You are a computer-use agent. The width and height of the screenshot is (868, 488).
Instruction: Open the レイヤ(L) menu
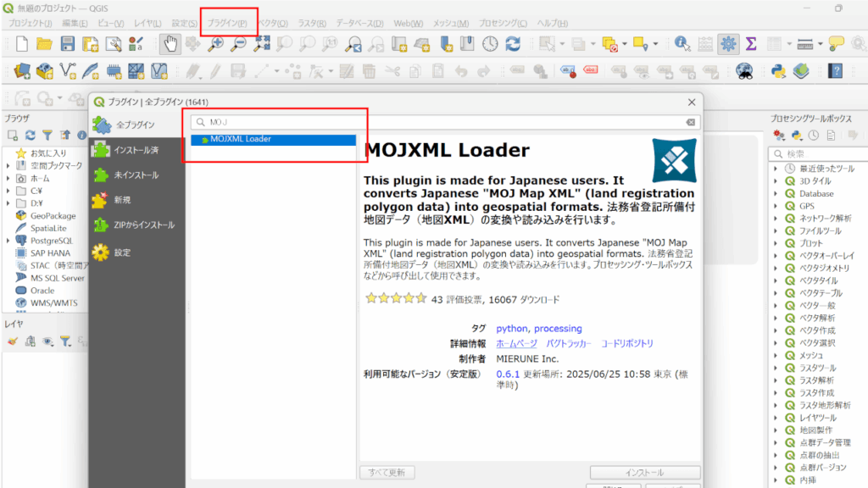click(x=147, y=23)
